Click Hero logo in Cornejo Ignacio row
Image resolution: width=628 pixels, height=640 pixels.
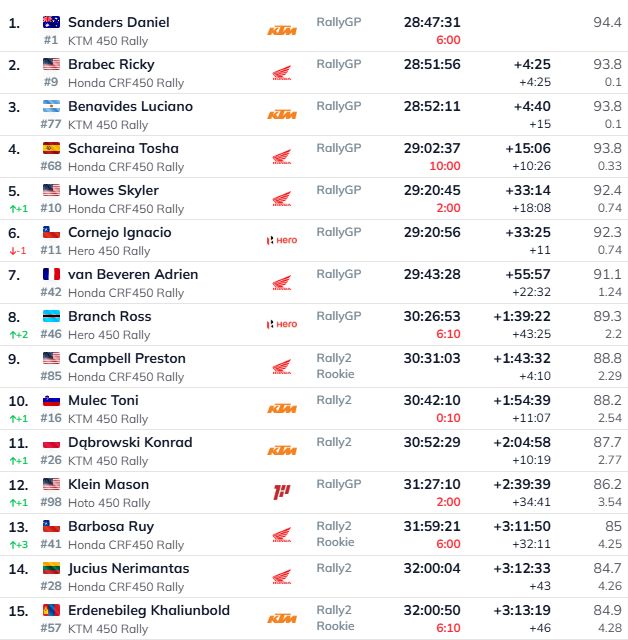pos(282,241)
